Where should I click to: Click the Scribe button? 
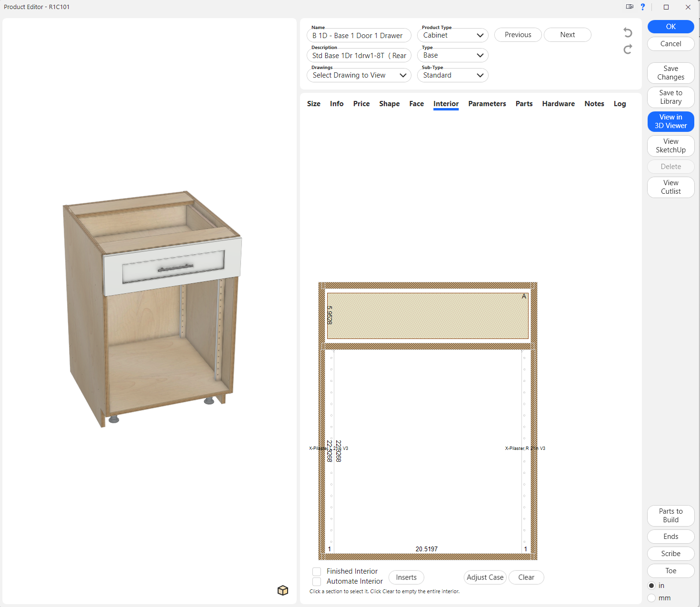(671, 554)
